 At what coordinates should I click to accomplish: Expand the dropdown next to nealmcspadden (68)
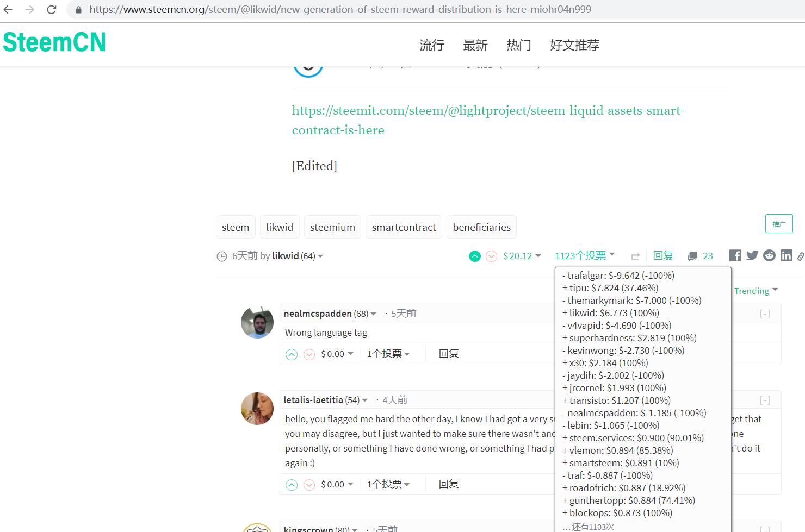point(373,314)
